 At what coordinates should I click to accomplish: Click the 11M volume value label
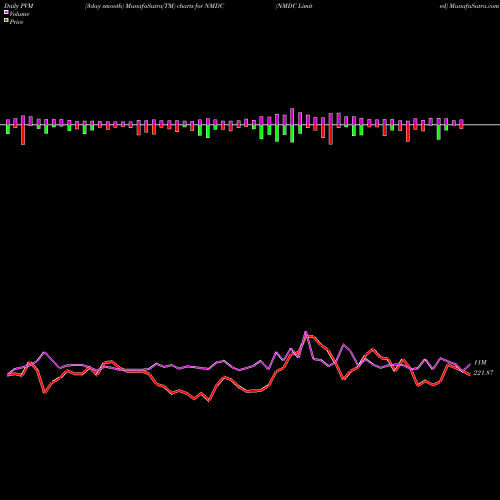(x=480, y=362)
